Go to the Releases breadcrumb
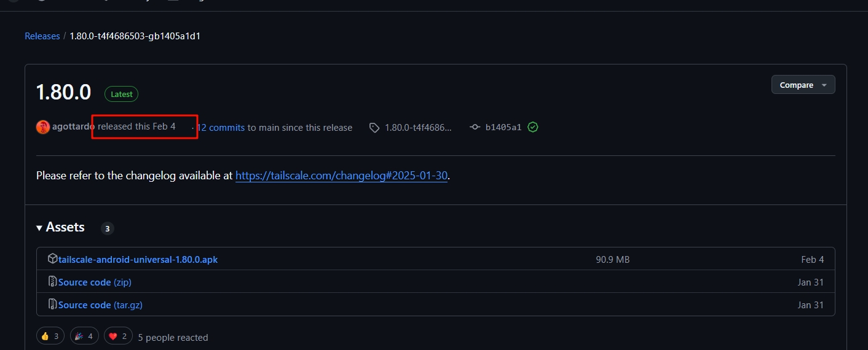 click(42, 36)
